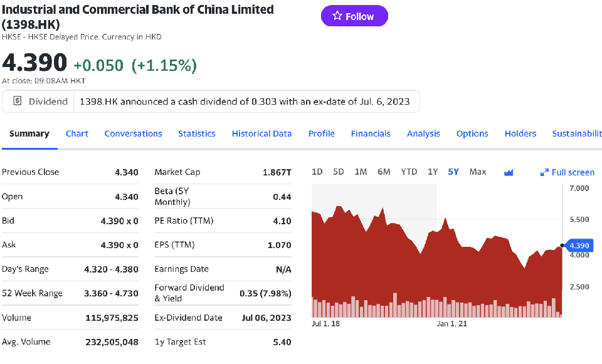Click the star icon in Follow button

pos(337,16)
